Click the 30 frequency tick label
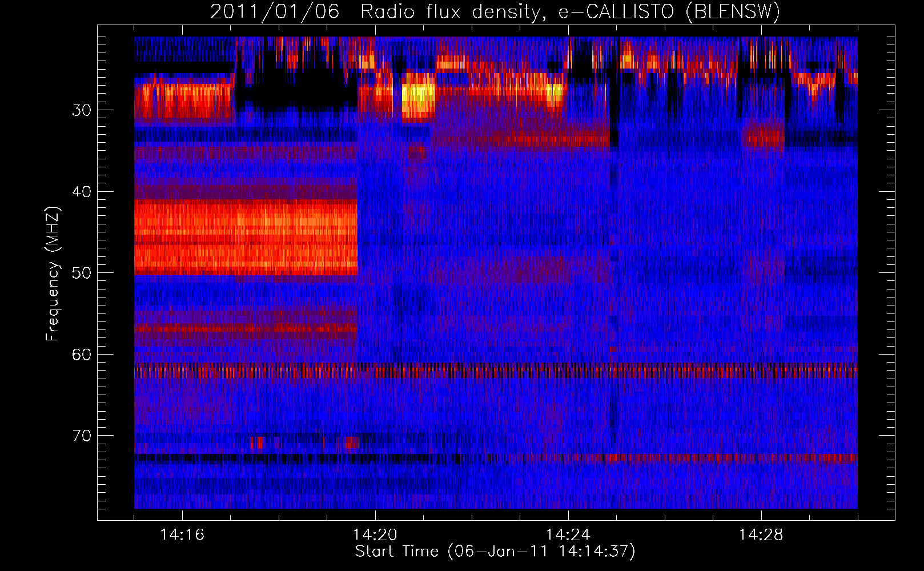 tap(82, 110)
